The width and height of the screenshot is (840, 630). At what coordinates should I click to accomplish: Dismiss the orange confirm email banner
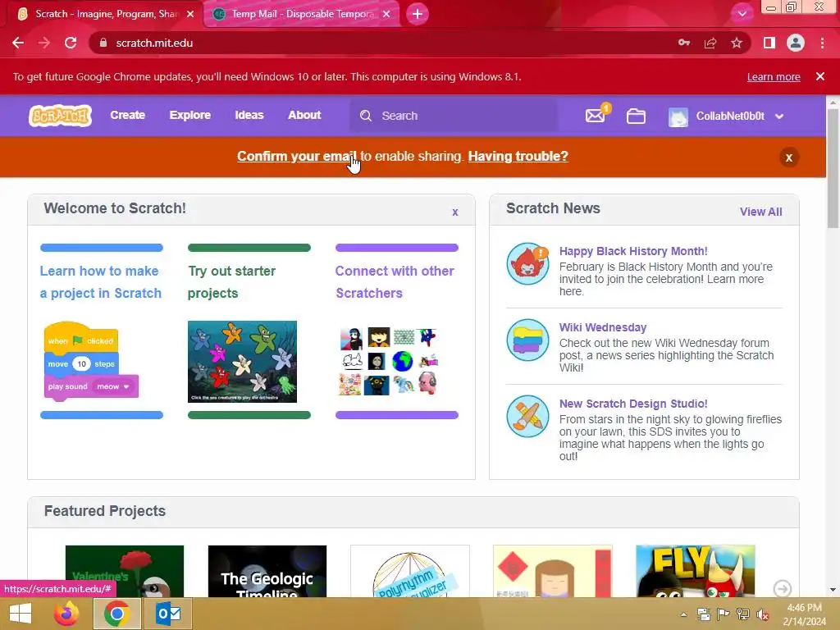click(x=788, y=157)
